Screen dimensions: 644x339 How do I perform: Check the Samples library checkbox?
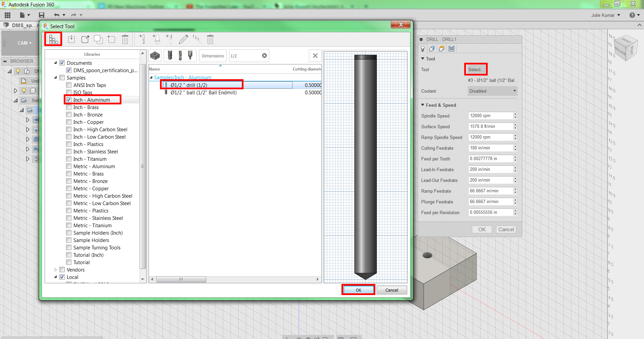pyautogui.click(x=62, y=78)
